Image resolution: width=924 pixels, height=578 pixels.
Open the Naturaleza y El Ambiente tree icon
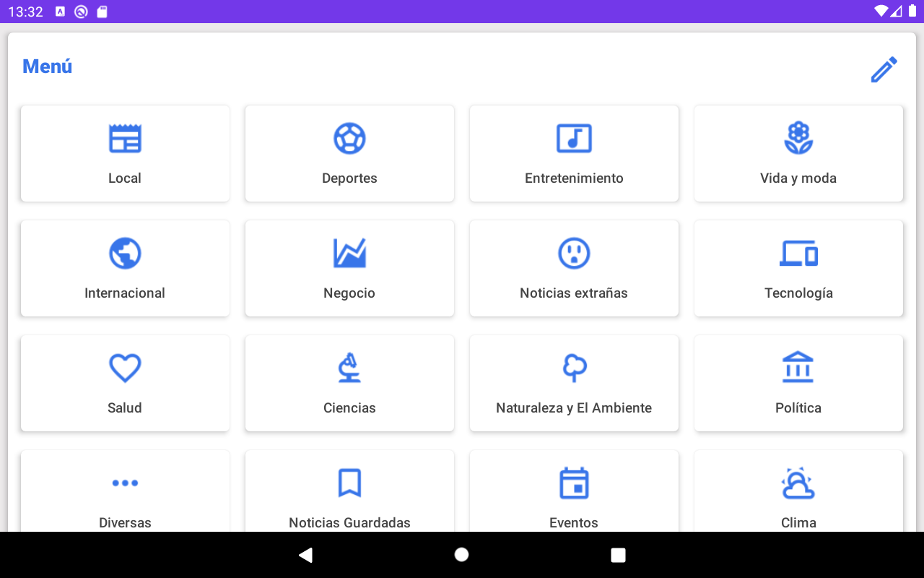[x=574, y=368]
